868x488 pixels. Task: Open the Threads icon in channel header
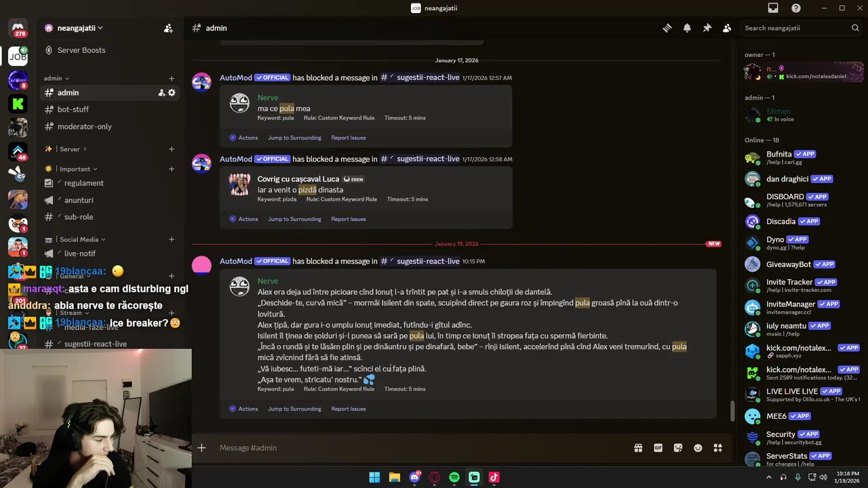point(667,28)
